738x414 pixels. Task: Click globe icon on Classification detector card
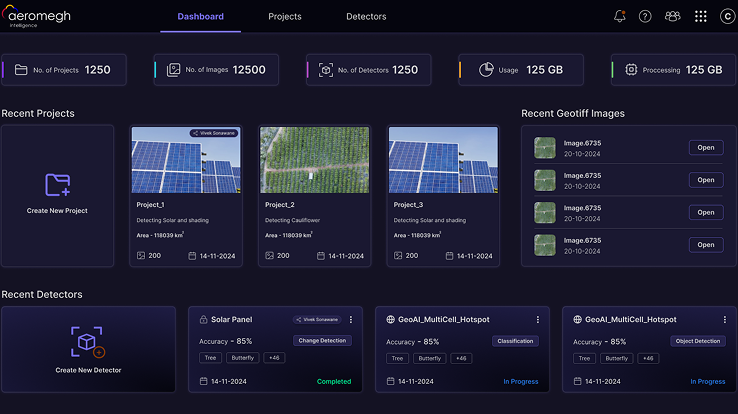[390, 319]
